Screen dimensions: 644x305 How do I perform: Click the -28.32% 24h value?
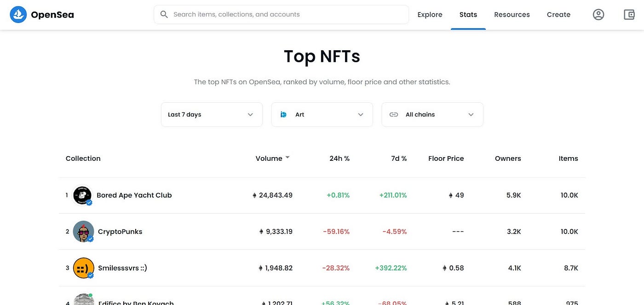pos(335,268)
